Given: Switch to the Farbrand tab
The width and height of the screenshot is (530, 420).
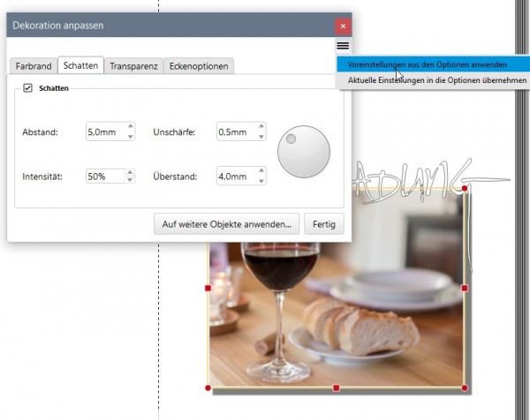Looking at the screenshot, I should (x=34, y=66).
